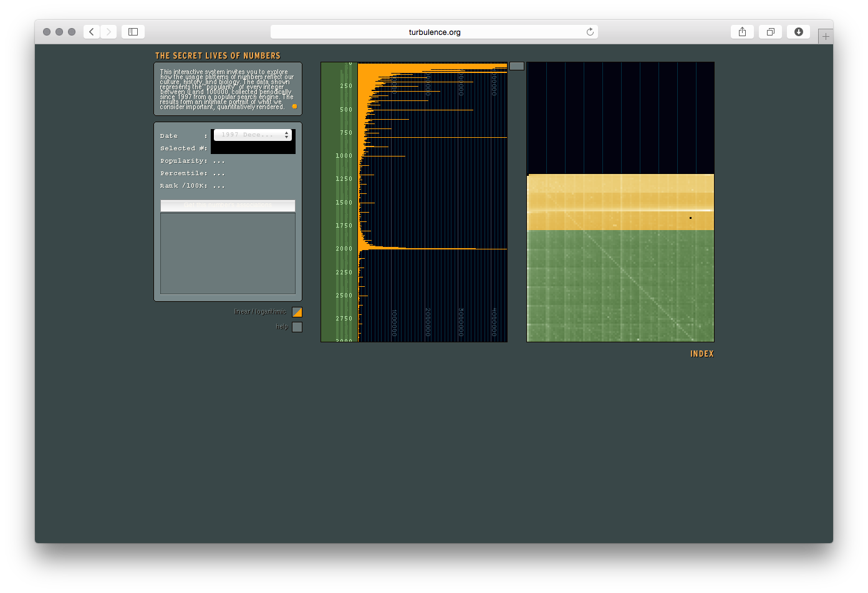Click the orange dot after intro text
Viewport: 868px width, 593px height.
click(294, 107)
